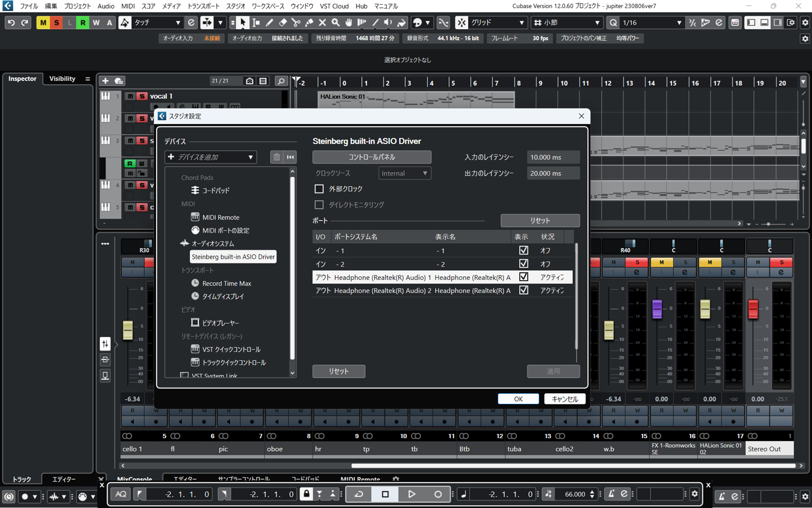Click the Undo arrow in toolbar
This screenshot has width=812, height=508.
11,23
